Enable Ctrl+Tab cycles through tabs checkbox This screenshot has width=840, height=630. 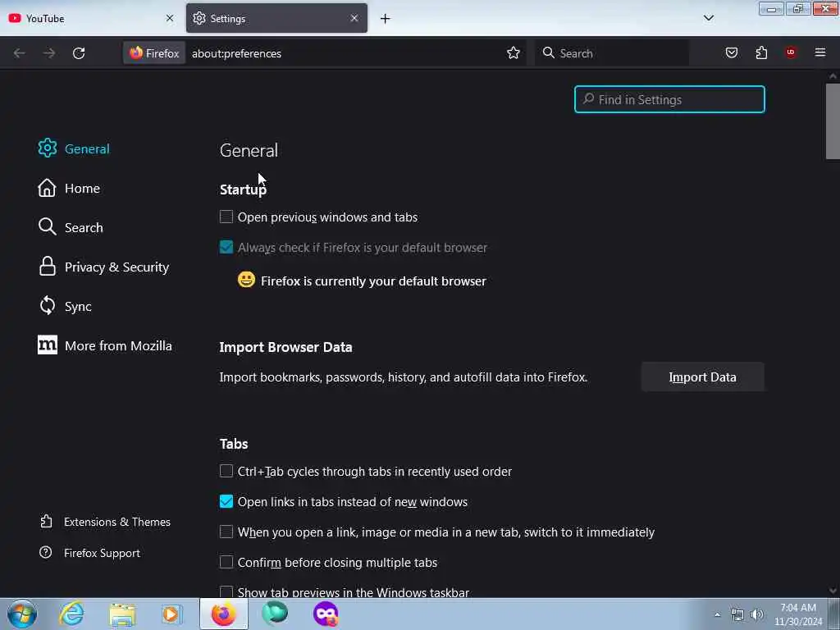tap(226, 471)
